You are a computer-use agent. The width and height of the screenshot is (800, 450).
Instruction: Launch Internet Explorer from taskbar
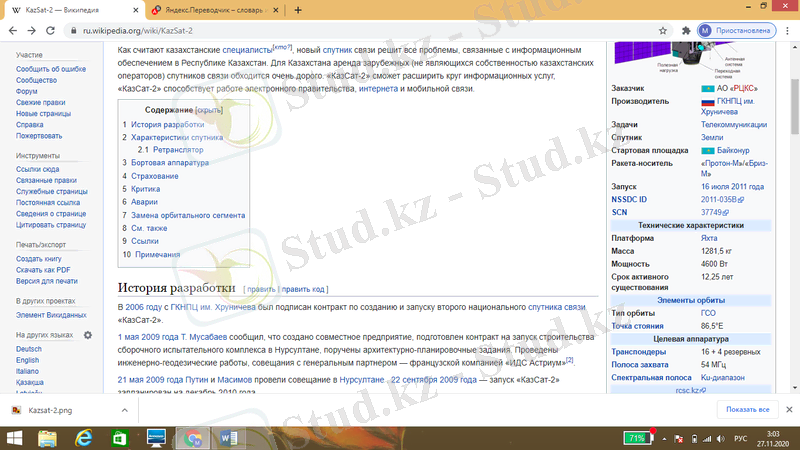coord(84,438)
